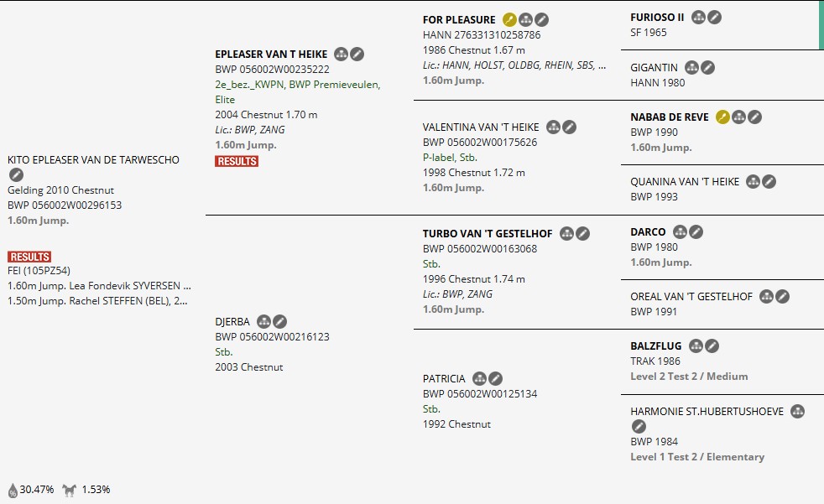The height and width of the screenshot is (504, 824).
Task: Click the horse icon beside 1.53%
Action: pyautogui.click(x=69, y=490)
